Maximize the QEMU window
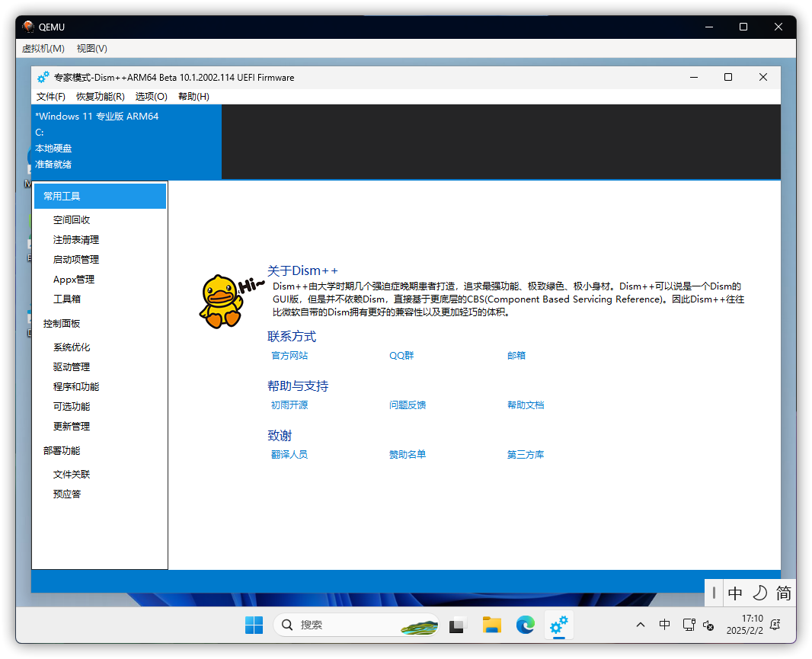 point(743,27)
